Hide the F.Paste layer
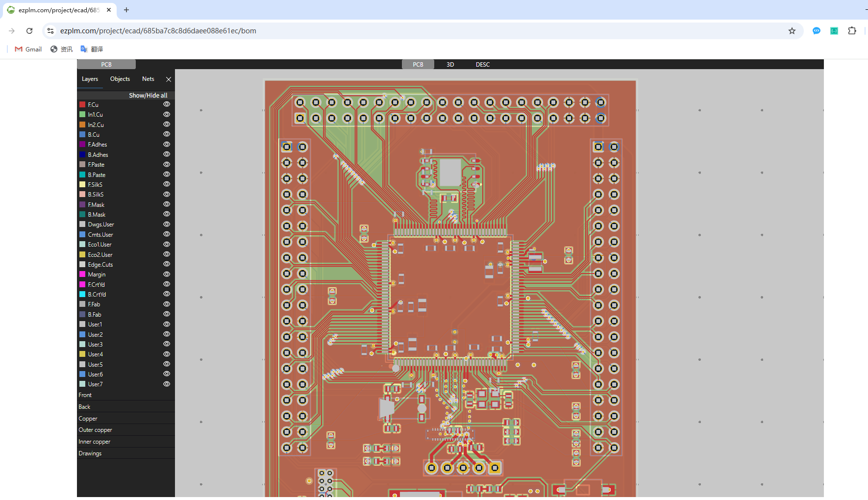Image resolution: width=868 pixels, height=500 pixels. 167,164
